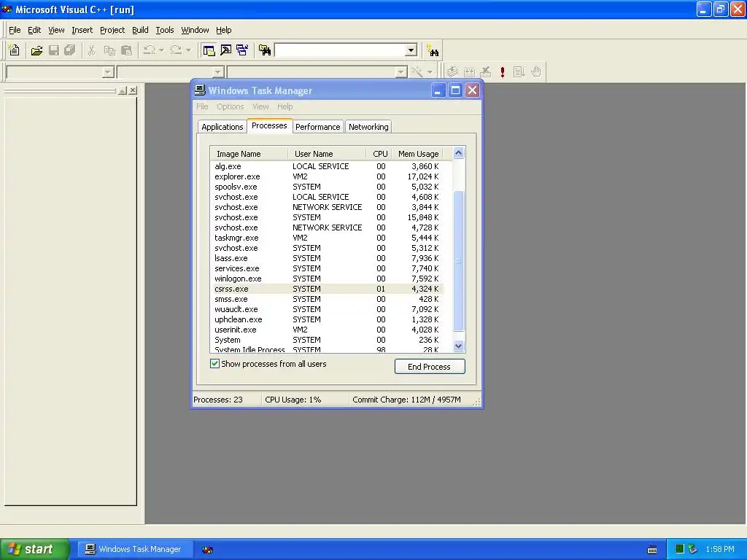
Task: Open Visual C++ icon in taskbar
Action: point(207,550)
